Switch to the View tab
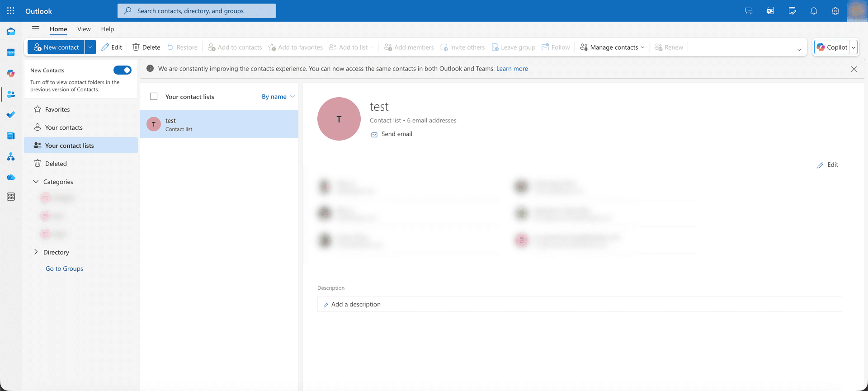The height and width of the screenshot is (391, 868). [84, 29]
